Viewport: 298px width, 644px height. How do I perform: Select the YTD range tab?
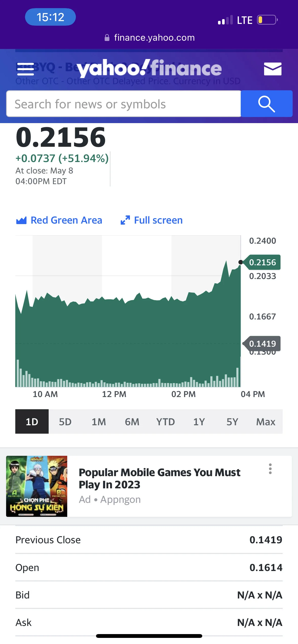click(166, 421)
